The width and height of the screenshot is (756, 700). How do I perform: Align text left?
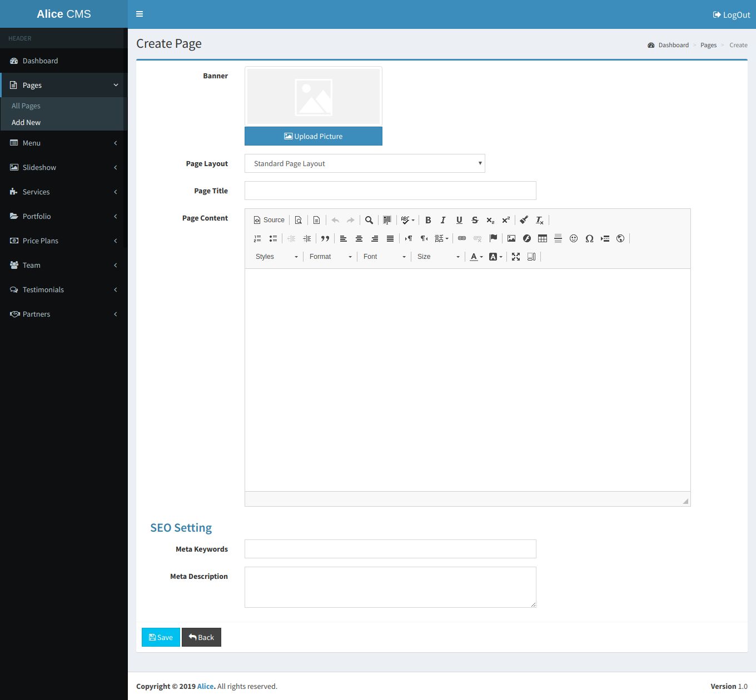344,238
